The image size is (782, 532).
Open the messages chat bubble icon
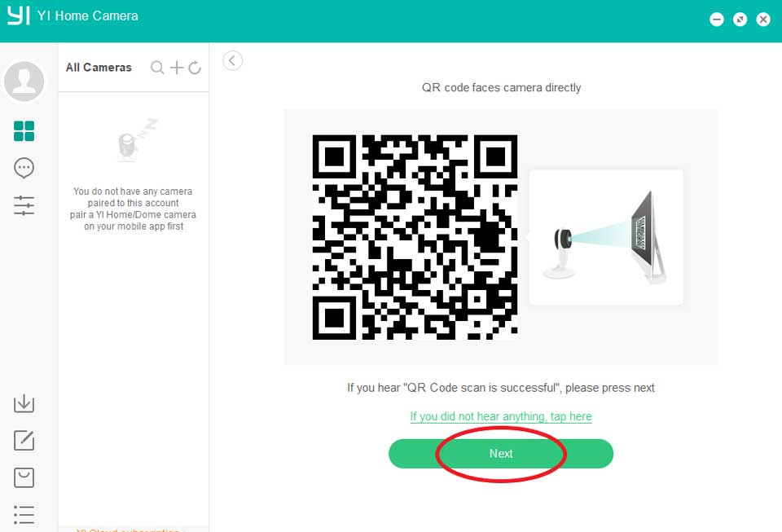[x=24, y=169]
